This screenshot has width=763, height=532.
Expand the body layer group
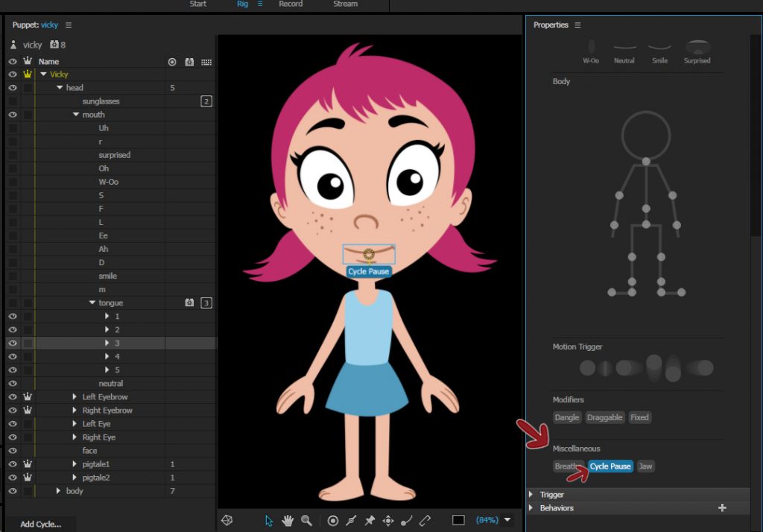click(60, 490)
